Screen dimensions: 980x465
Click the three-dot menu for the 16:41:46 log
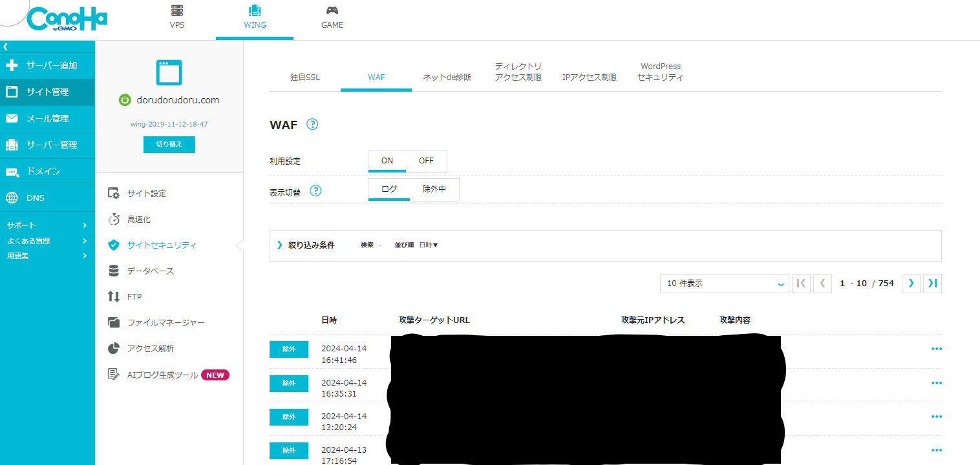pos(936,349)
